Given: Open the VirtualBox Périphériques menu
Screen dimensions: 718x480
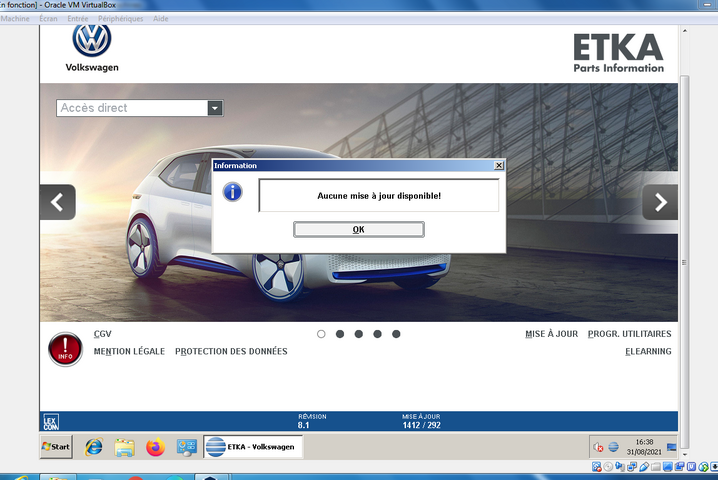Looking at the screenshot, I should tap(120, 19).
